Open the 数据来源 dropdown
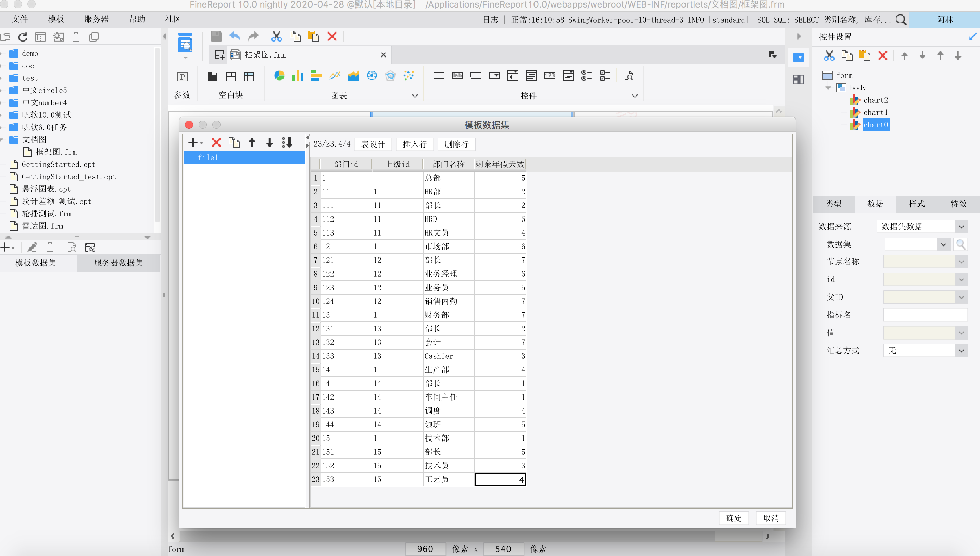 (x=961, y=226)
